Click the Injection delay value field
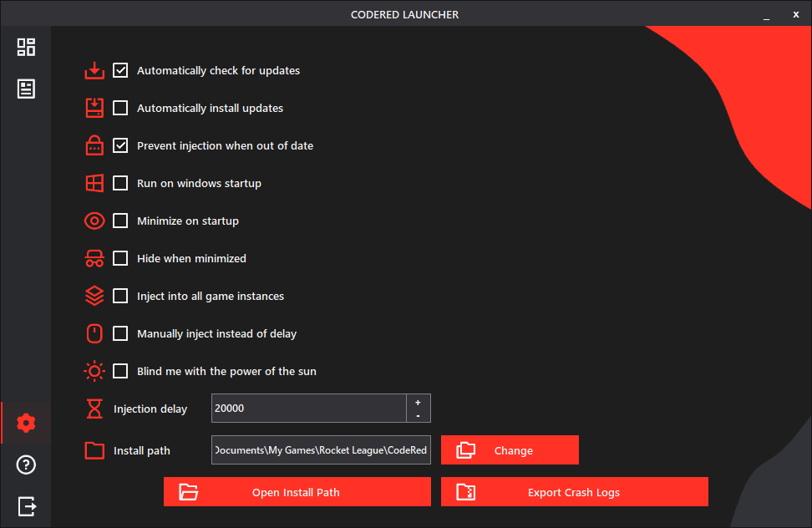812x528 pixels. point(309,409)
